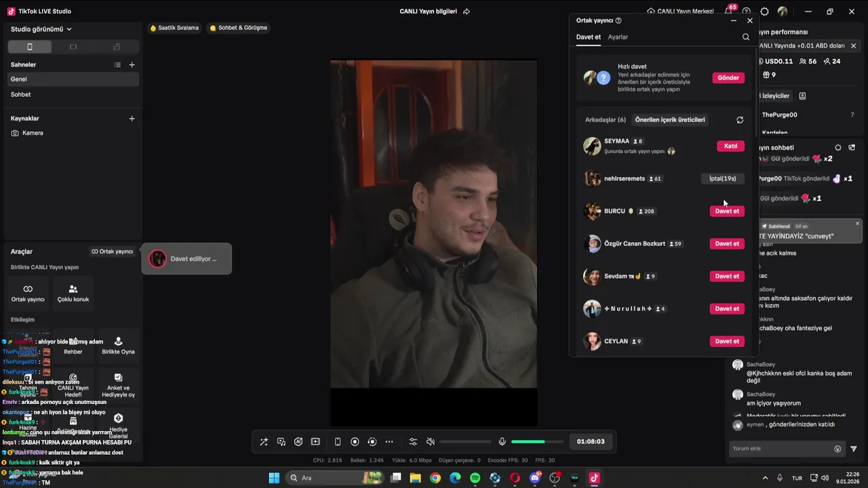Open the Birlikte Oyna tool
The image size is (868, 488).
click(118, 346)
